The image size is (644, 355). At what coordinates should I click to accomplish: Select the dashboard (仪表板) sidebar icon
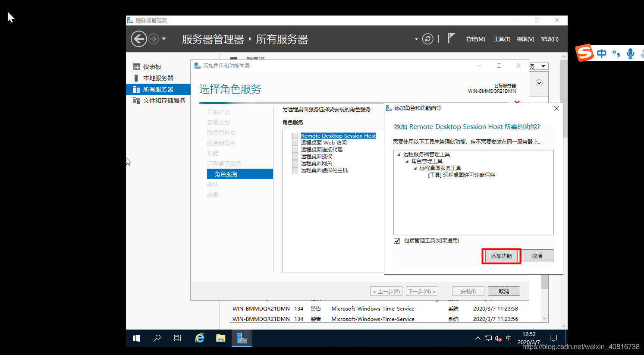click(x=136, y=67)
